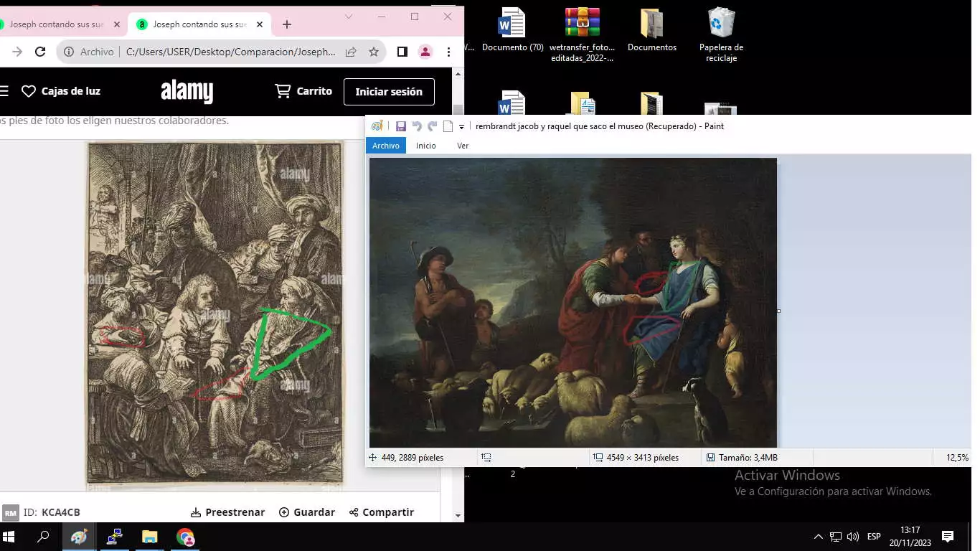Close the active Joseph contando tab

coord(260,24)
